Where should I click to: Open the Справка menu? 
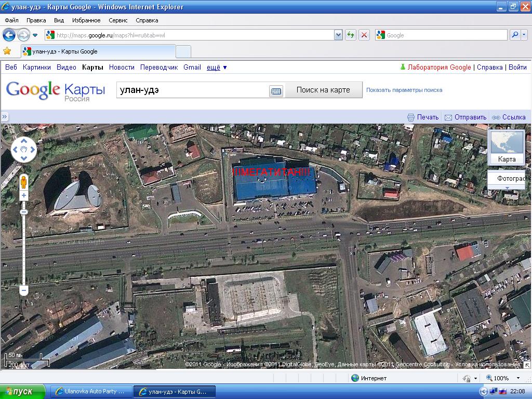147,20
